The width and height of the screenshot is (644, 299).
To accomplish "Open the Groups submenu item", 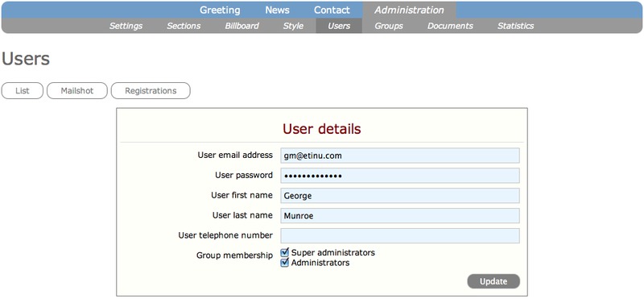I will pos(389,26).
